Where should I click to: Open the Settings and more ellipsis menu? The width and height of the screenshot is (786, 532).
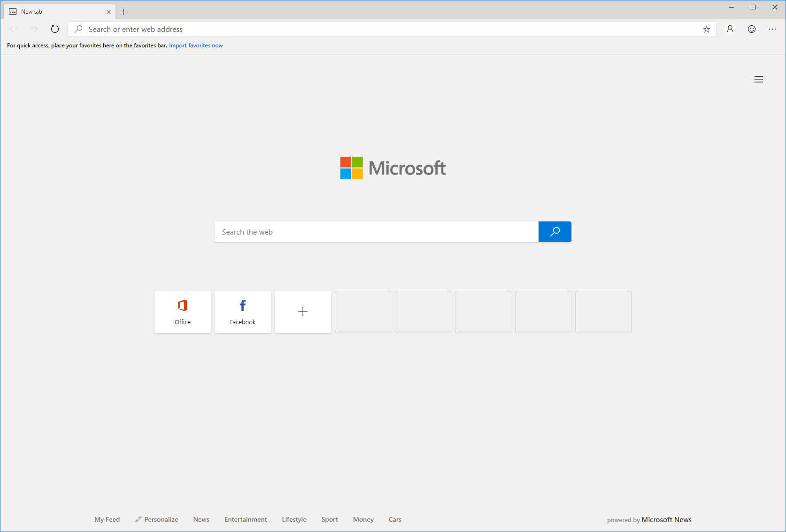pyautogui.click(x=772, y=29)
